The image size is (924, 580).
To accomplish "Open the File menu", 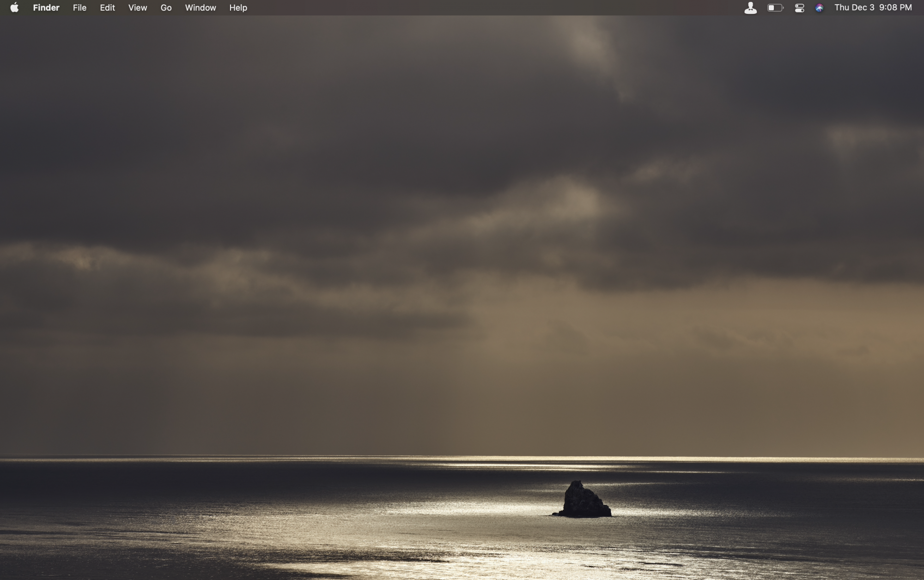I will [x=79, y=8].
